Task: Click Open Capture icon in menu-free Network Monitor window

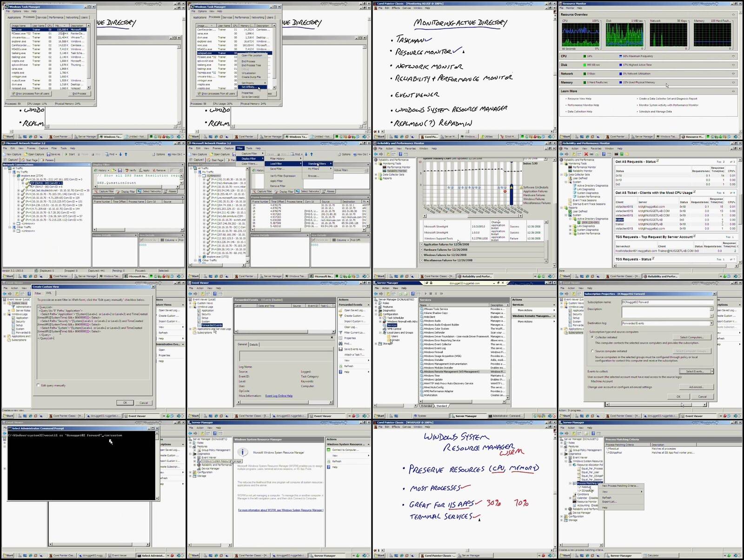Action: click(26, 154)
